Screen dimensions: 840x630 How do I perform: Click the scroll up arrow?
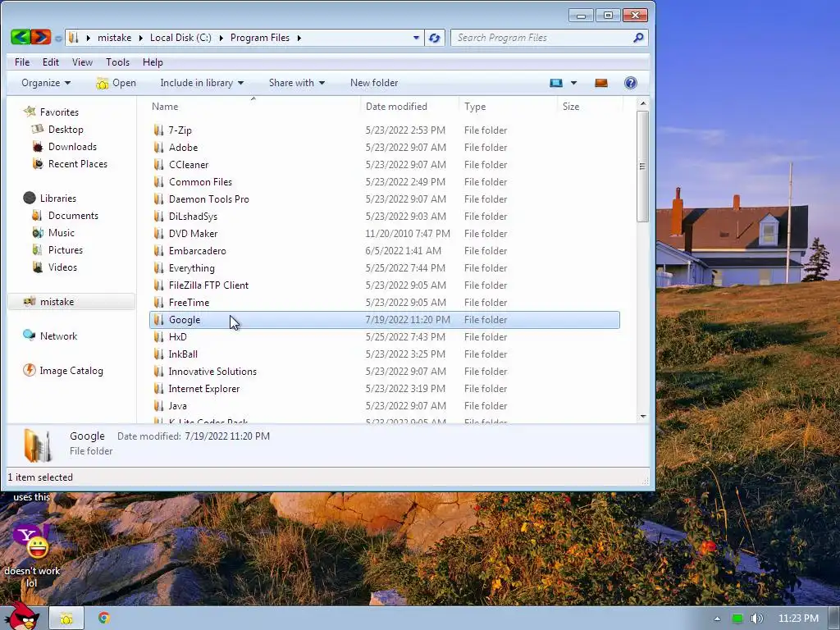[643, 103]
